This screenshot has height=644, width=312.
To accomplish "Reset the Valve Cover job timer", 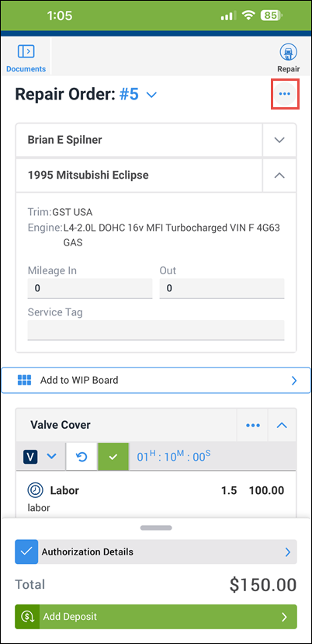I will click(x=81, y=457).
